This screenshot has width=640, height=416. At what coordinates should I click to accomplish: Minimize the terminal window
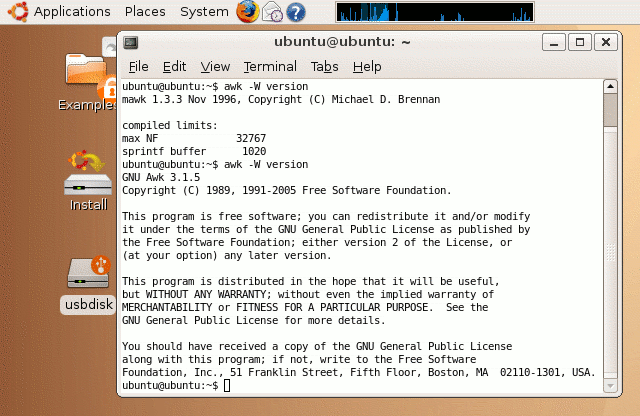[553, 42]
